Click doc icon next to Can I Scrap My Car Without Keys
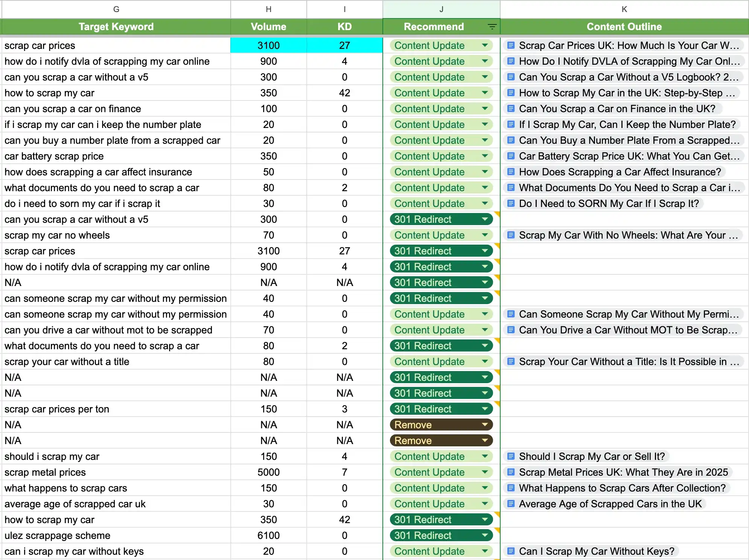Screen dimensions: 749x560 click(x=511, y=551)
